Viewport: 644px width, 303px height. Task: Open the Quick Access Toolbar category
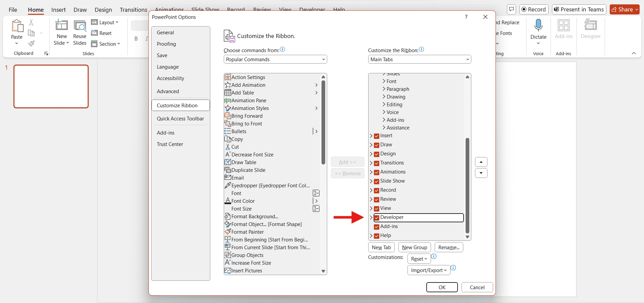click(x=181, y=119)
